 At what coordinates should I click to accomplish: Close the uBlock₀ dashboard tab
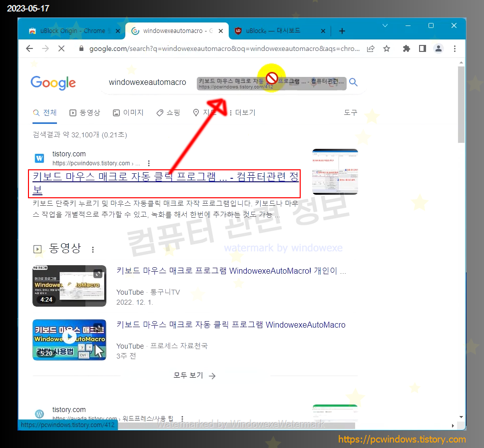tap(323, 31)
